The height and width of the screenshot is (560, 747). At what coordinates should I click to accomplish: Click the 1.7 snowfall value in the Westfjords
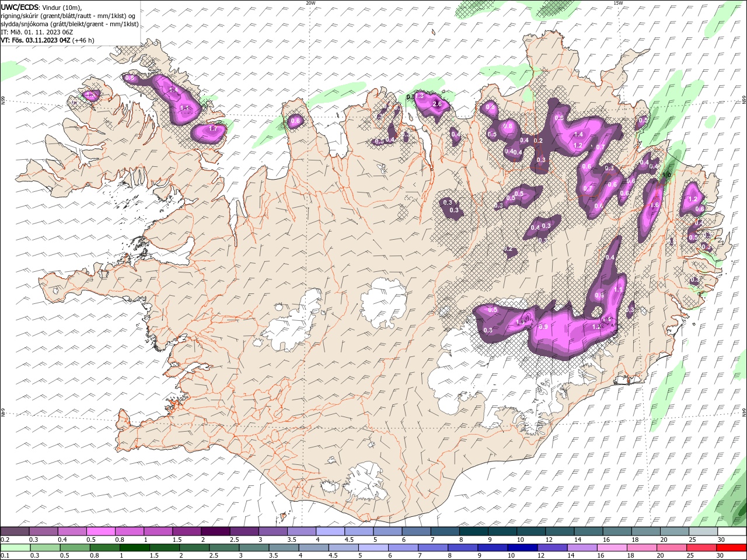(x=213, y=128)
